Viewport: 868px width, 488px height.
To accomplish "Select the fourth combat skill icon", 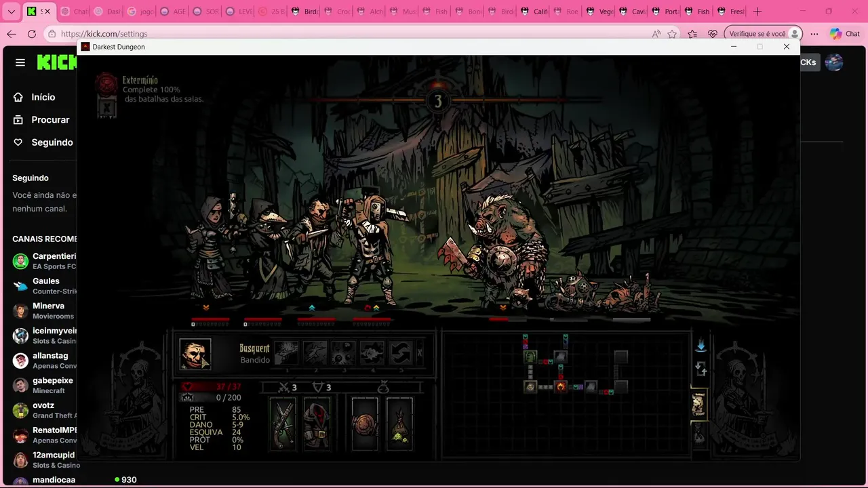I will [372, 353].
